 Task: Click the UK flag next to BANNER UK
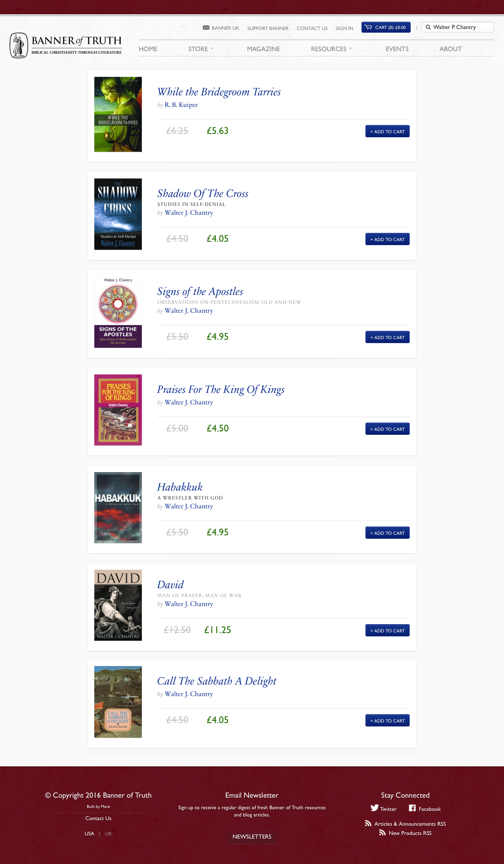pyautogui.click(x=206, y=28)
